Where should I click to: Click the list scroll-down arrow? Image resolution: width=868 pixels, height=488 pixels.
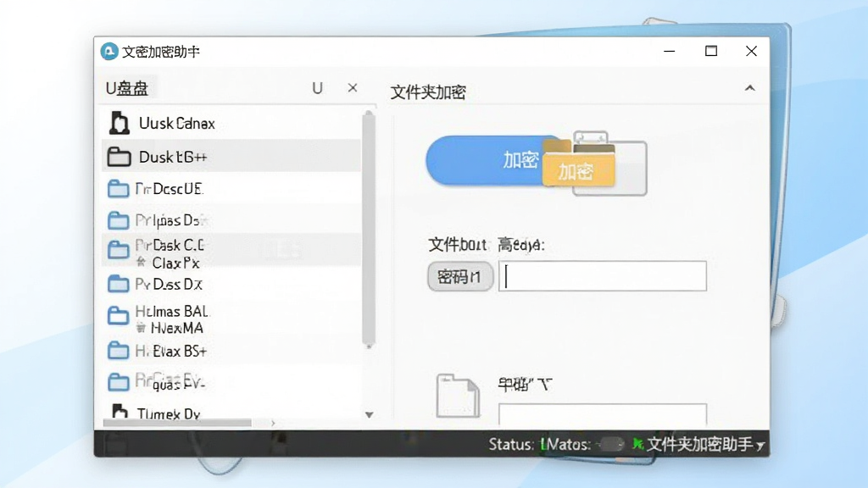click(370, 414)
